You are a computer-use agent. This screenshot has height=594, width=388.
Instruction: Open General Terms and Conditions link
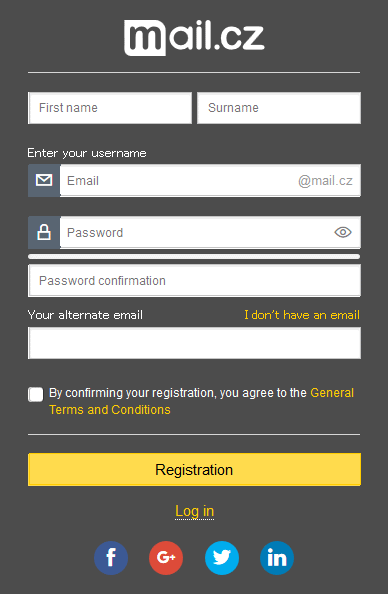pos(201,401)
